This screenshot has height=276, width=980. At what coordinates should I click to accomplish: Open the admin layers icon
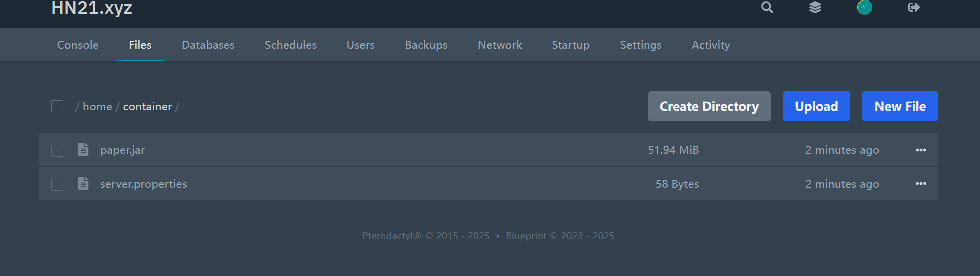click(x=815, y=7)
